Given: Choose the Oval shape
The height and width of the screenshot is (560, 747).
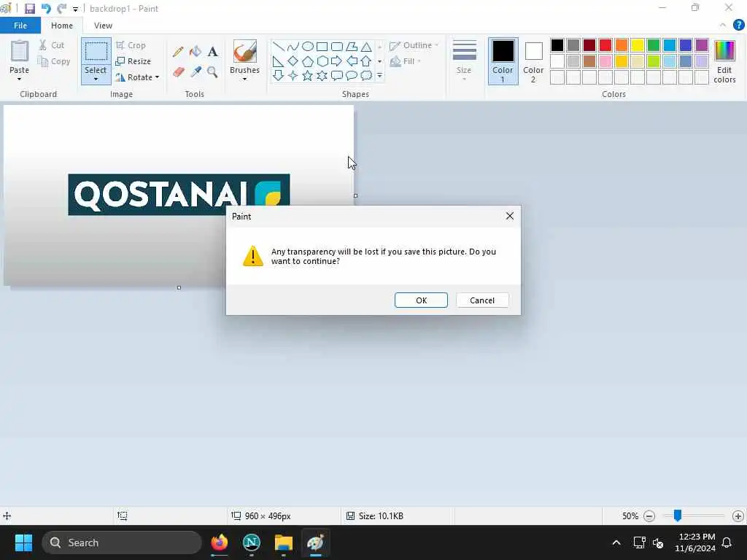Looking at the screenshot, I should click(308, 46).
